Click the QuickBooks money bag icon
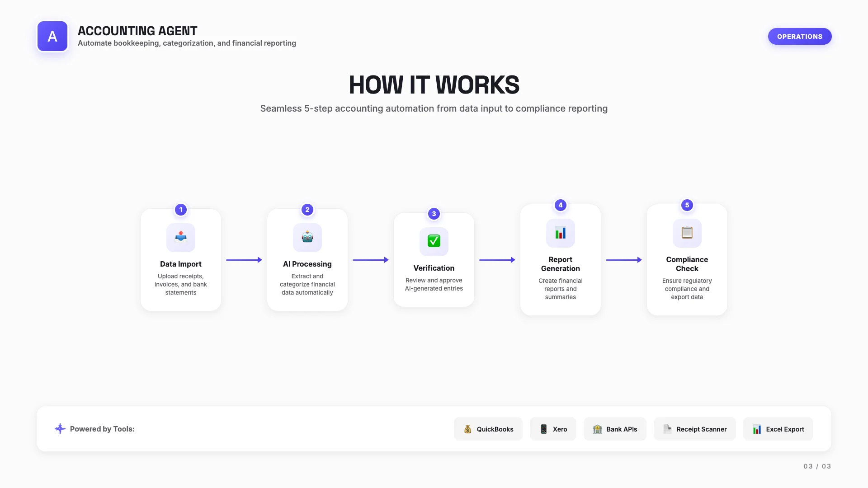The width and height of the screenshot is (868, 488). (x=467, y=429)
